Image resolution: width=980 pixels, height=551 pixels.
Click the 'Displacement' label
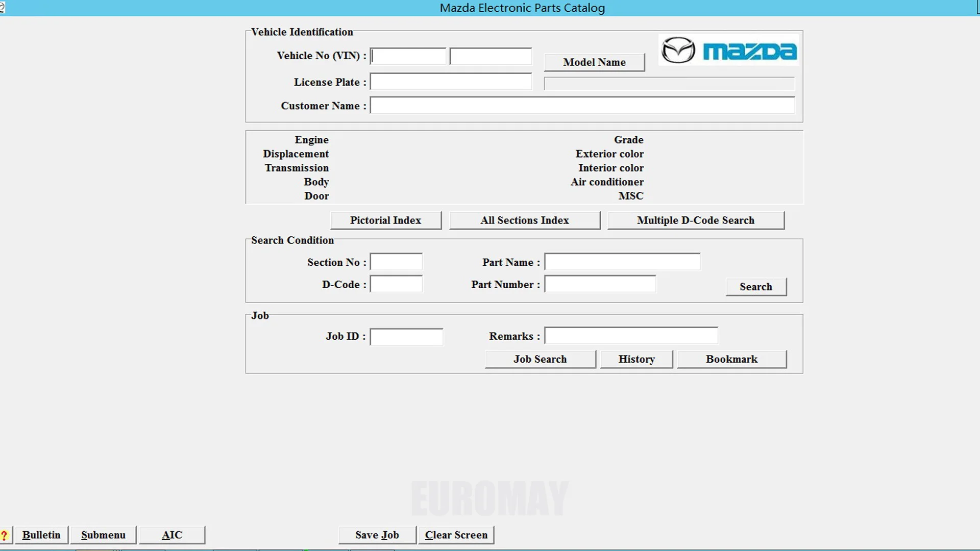(x=296, y=154)
